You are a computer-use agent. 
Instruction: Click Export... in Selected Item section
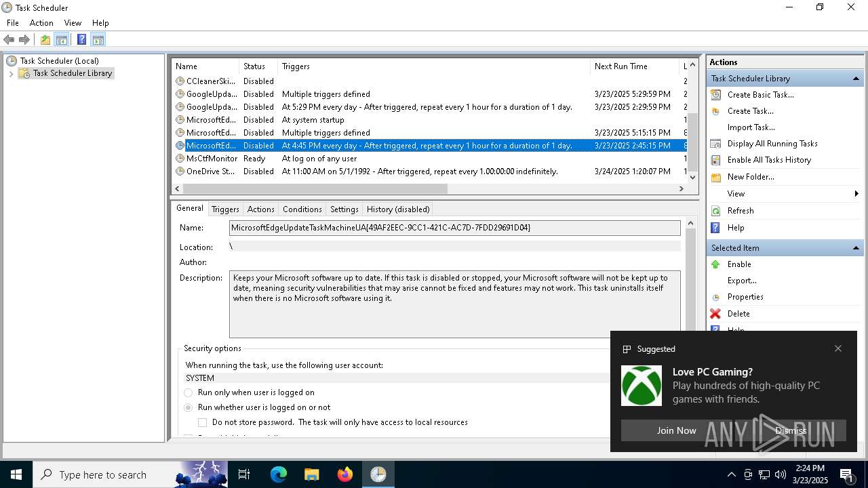pos(742,281)
